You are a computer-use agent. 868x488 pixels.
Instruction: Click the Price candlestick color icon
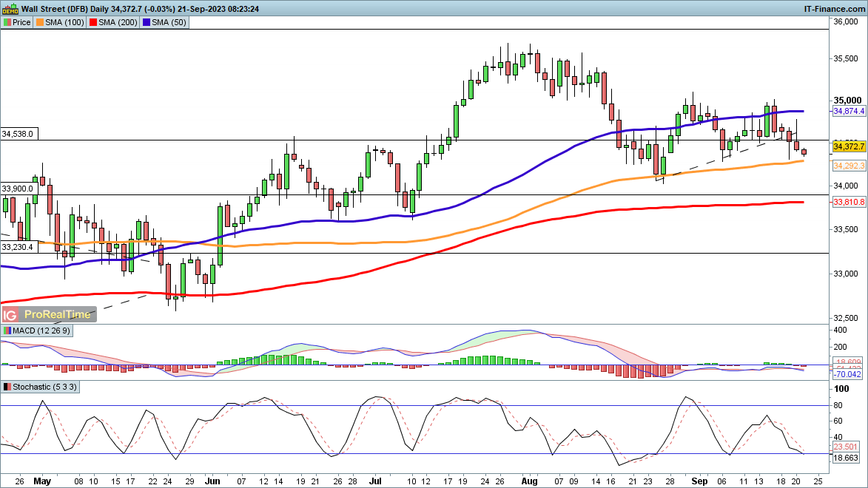pyautogui.click(x=7, y=22)
